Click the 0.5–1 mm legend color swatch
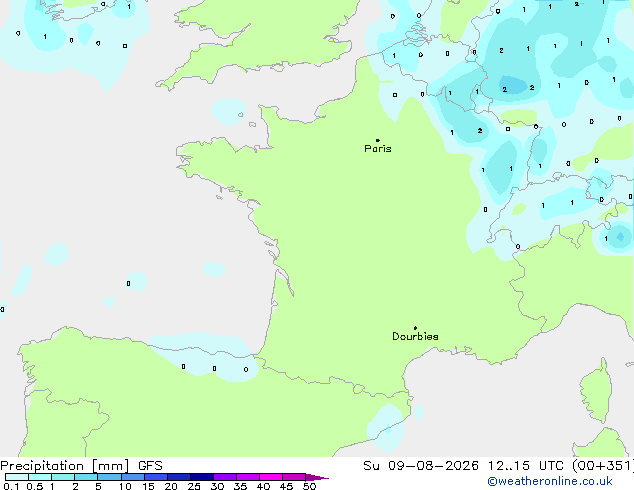The height and width of the screenshot is (490, 634). tap(40, 477)
